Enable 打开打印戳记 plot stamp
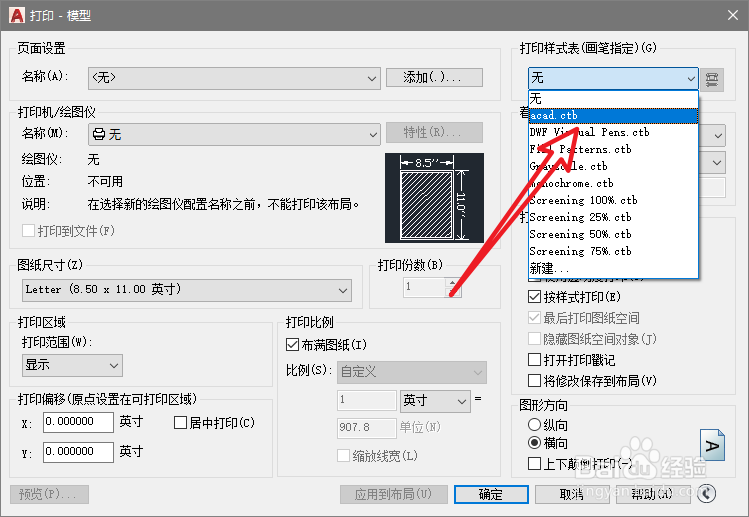 coord(534,360)
